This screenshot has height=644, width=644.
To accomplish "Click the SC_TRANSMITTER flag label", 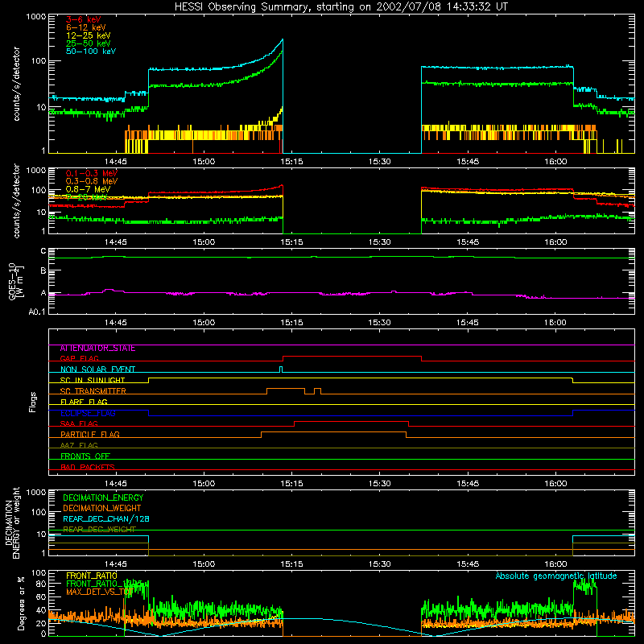I will click(93, 391).
